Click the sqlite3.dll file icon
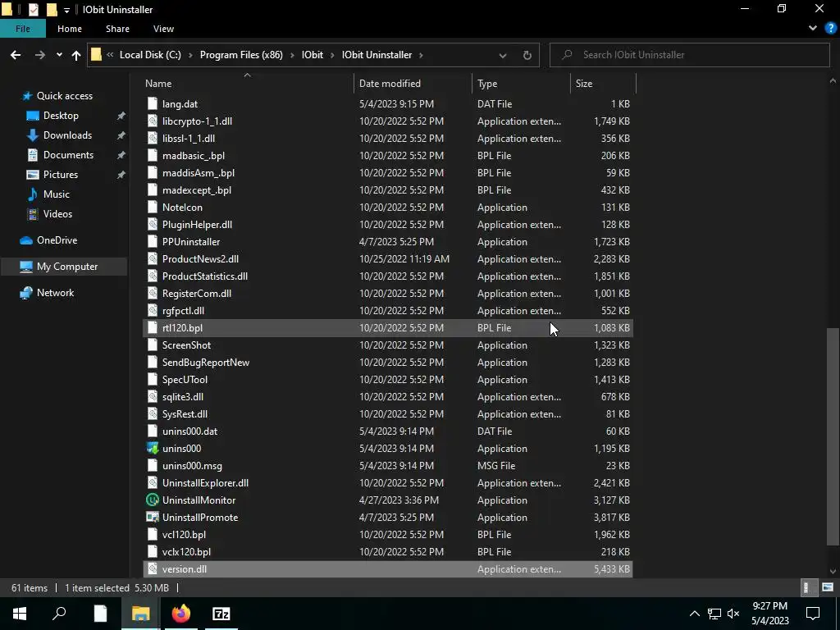The height and width of the screenshot is (630, 840). [153, 396]
